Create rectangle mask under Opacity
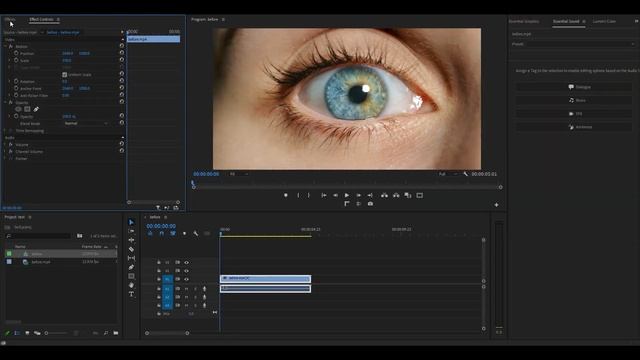 (27, 109)
